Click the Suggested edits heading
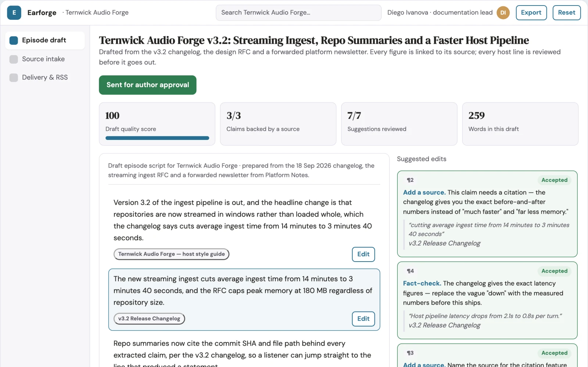Image resolution: width=588 pixels, height=367 pixels. coord(422,159)
